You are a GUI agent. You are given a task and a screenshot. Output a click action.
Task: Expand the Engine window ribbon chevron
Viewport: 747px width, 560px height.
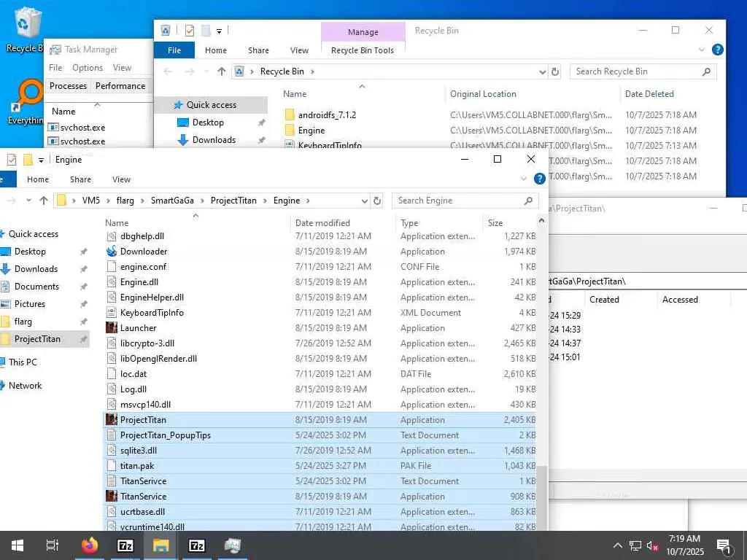coord(524,179)
